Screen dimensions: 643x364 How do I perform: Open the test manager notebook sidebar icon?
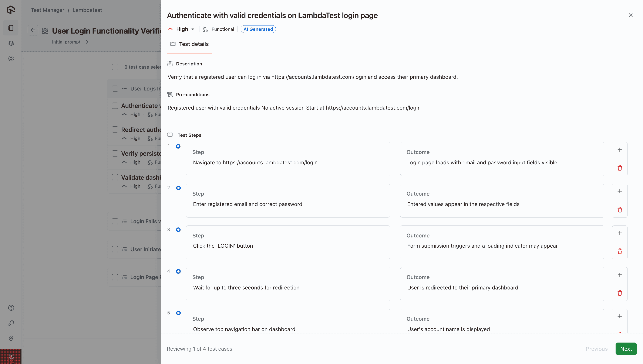(x=11, y=28)
